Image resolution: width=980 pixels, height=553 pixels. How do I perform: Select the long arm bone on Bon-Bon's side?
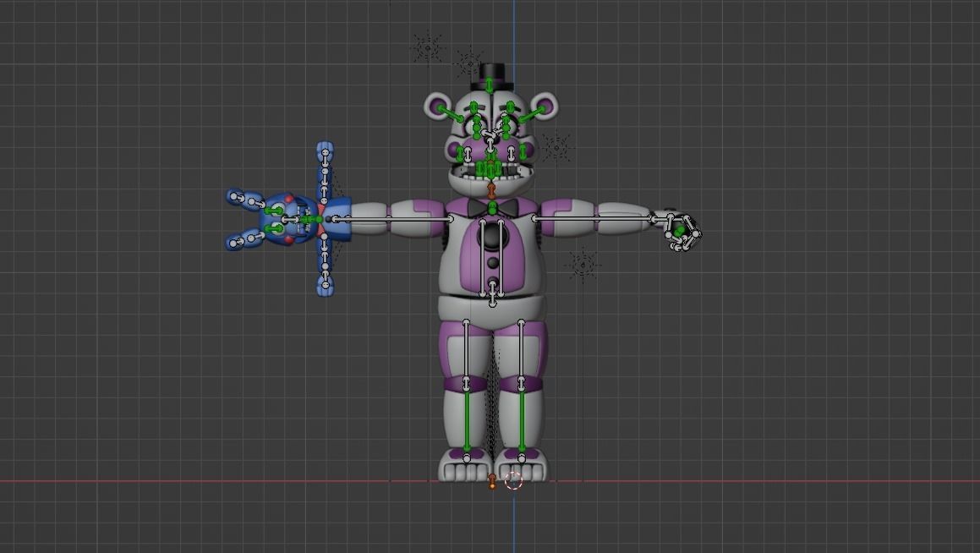[x=394, y=219]
